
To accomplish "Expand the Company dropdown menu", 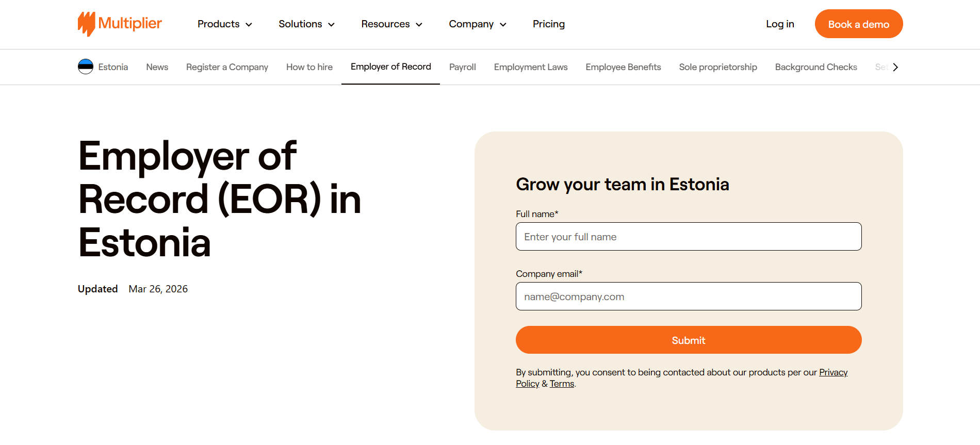I will 478,24.
